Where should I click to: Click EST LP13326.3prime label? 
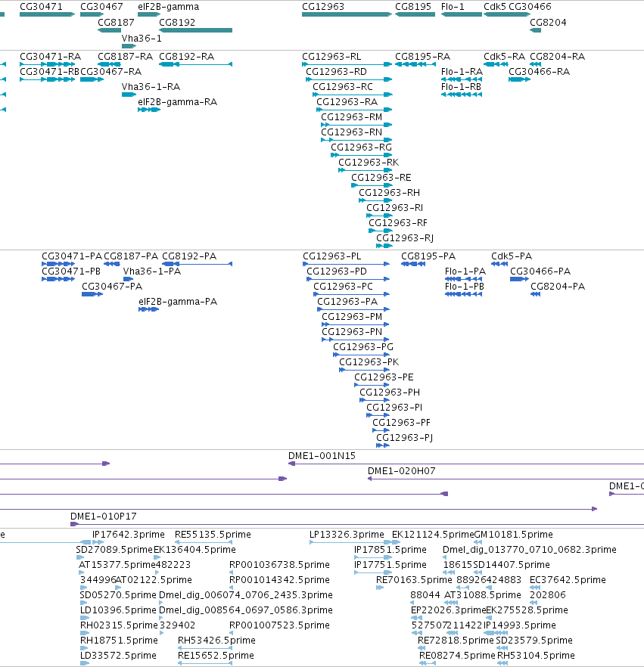coord(347,535)
